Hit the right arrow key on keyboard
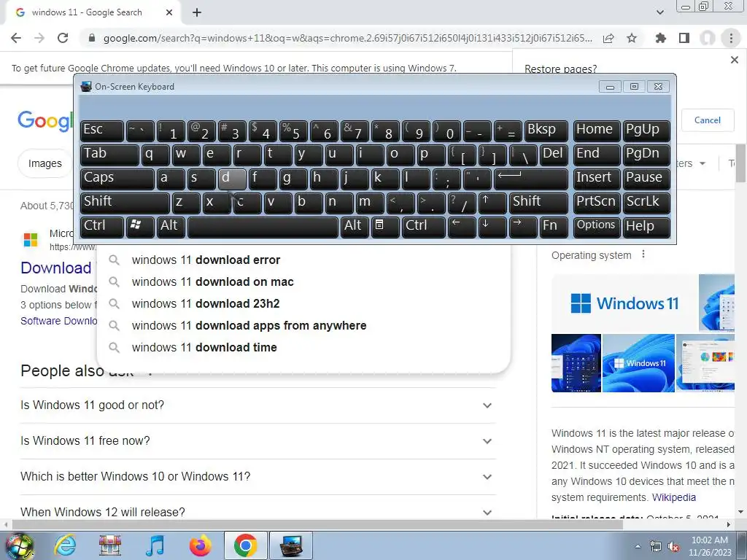The image size is (747, 560). pyautogui.click(x=523, y=226)
